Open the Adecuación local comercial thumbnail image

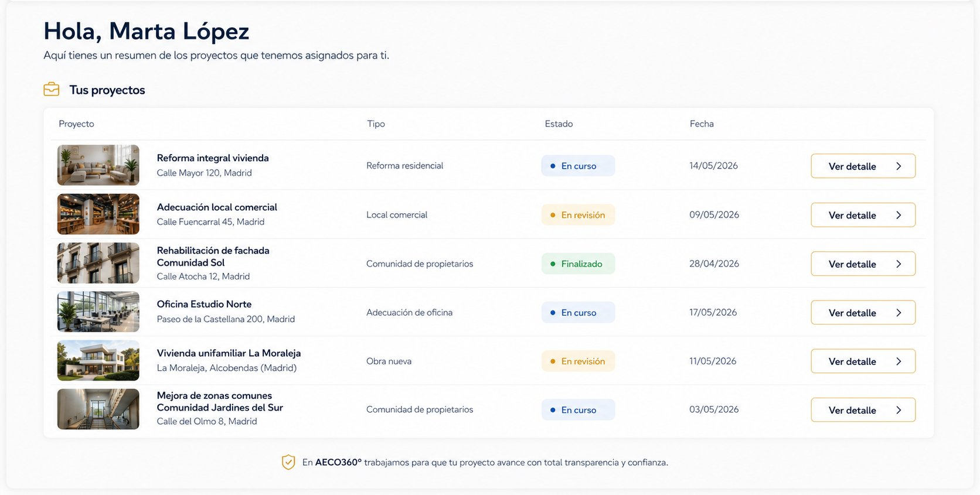[98, 214]
